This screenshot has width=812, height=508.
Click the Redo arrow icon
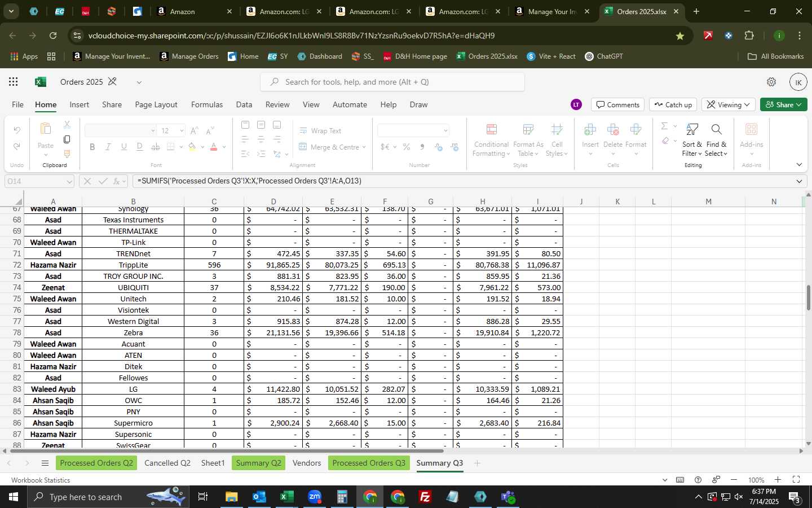click(x=17, y=146)
